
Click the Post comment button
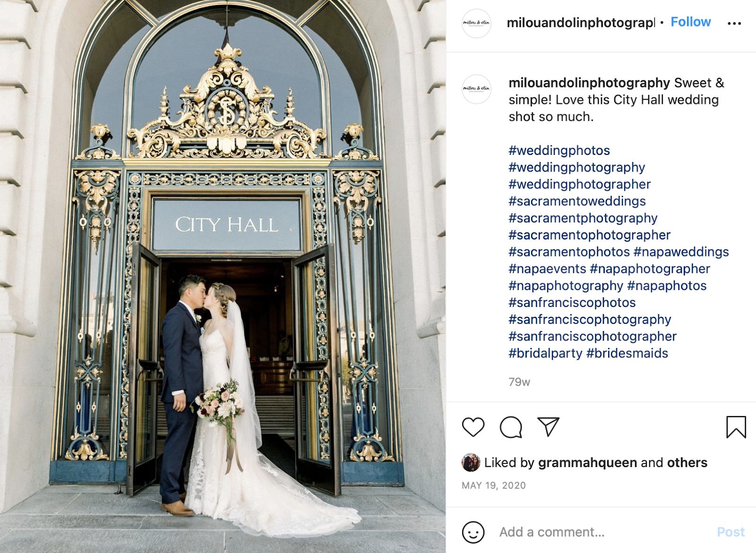pyautogui.click(x=730, y=532)
